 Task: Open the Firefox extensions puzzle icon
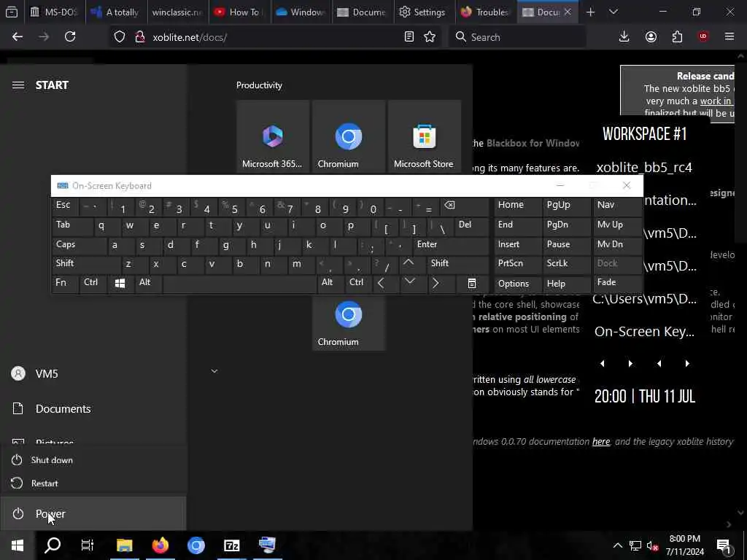pos(677,36)
